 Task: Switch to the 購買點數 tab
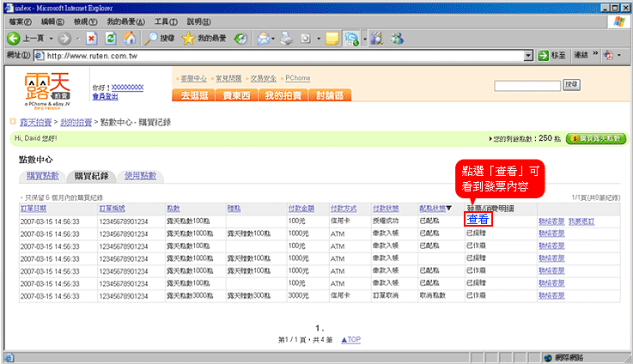point(43,176)
